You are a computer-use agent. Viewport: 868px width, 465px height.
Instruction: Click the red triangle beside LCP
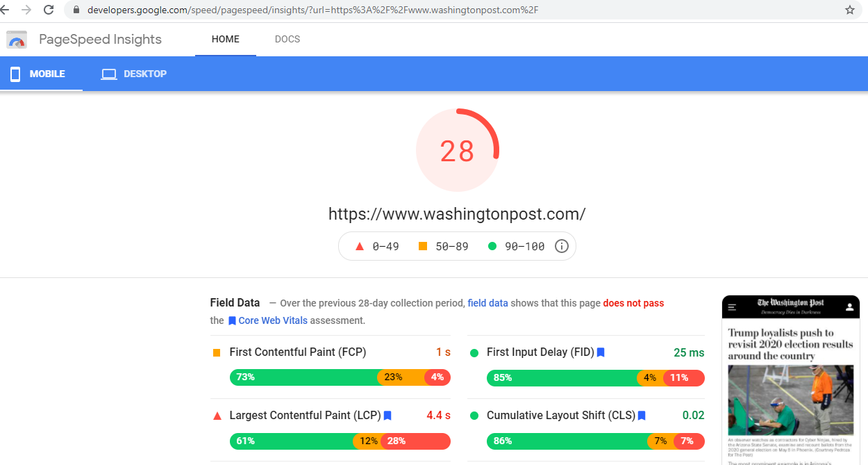pyautogui.click(x=217, y=416)
